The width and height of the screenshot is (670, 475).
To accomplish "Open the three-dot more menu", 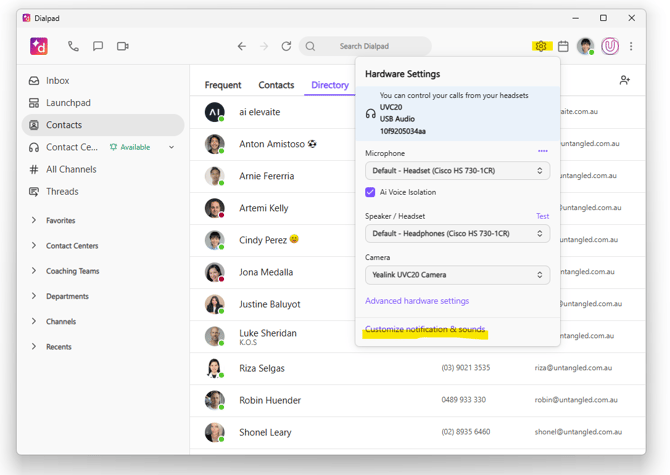I will coord(631,46).
